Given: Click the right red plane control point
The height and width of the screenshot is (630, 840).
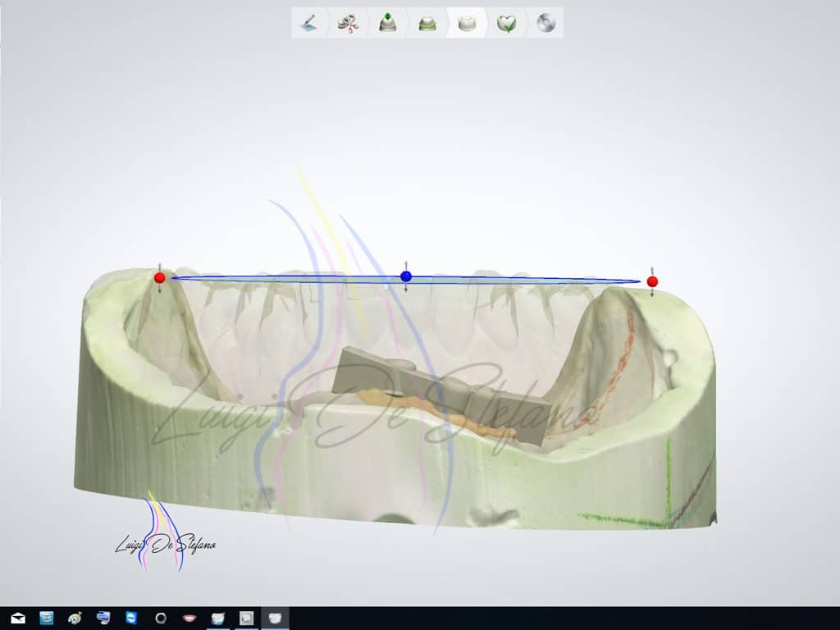Looking at the screenshot, I should tap(652, 281).
